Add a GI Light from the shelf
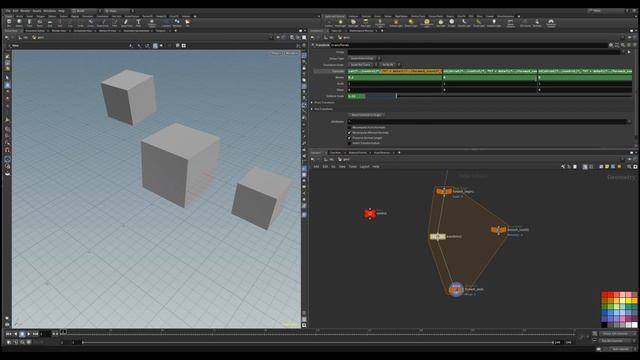640x360 pixels. coord(451,23)
